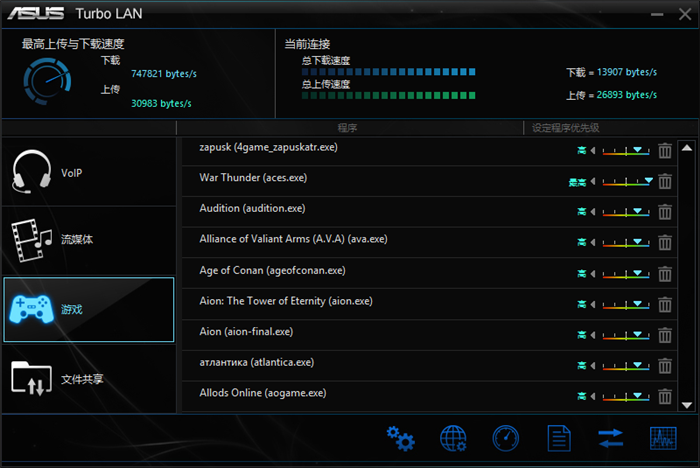Click priority slider for Allods Online

pyautogui.click(x=627, y=397)
